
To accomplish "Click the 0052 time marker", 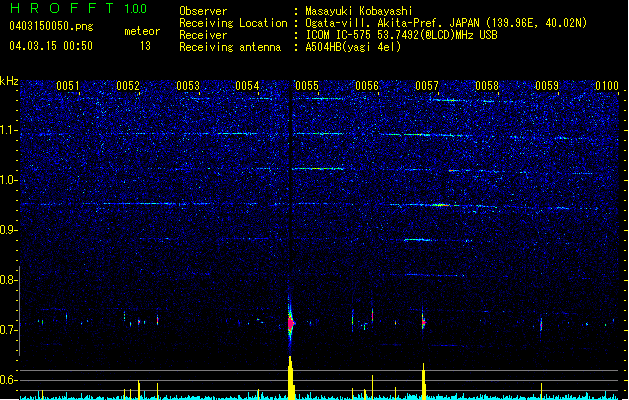I will [128, 86].
